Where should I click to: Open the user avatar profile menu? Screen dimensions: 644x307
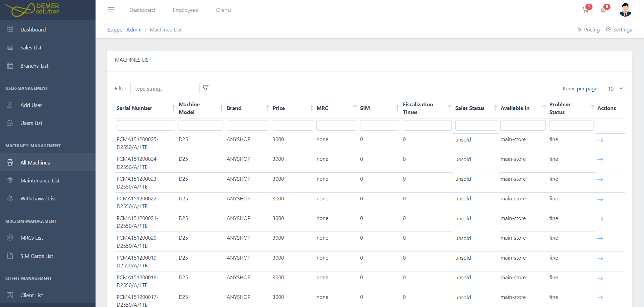tap(625, 10)
